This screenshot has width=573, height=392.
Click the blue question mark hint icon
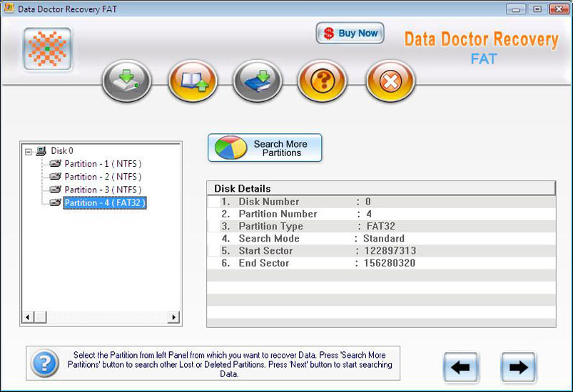[x=45, y=363]
